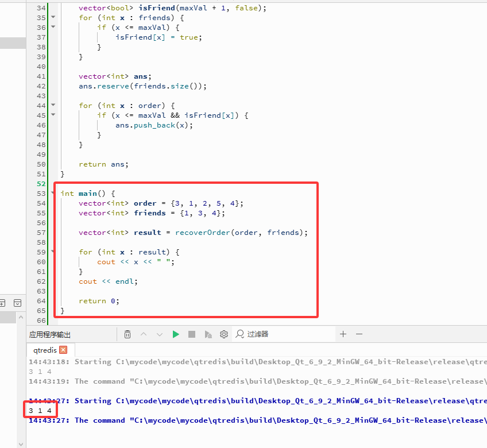The height and width of the screenshot is (448, 487).
Task: Click line number 52 in the gutter
Action: (41, 184)
